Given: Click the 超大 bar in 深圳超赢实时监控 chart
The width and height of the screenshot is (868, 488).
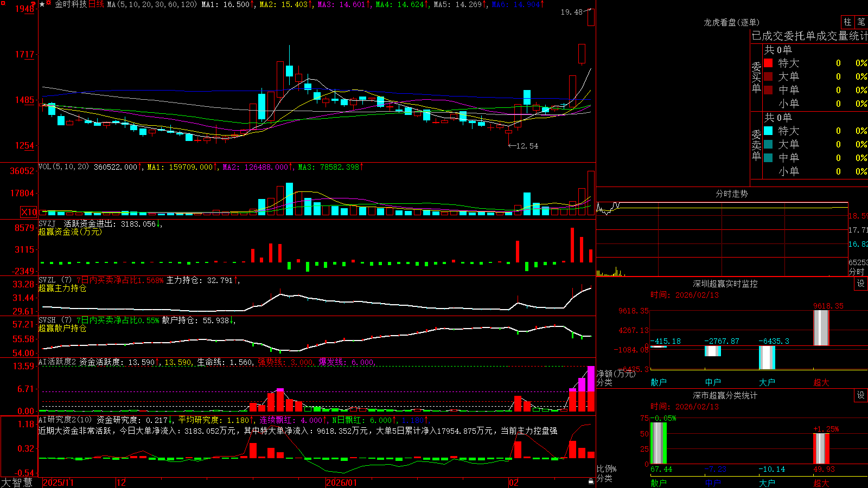Looking at the screenshot, I should [x=821, y=328].
